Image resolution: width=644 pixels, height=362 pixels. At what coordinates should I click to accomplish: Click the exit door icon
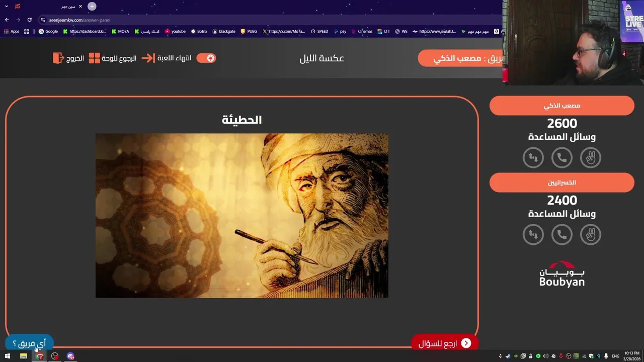pyautogui.click(x=58, y=58)
